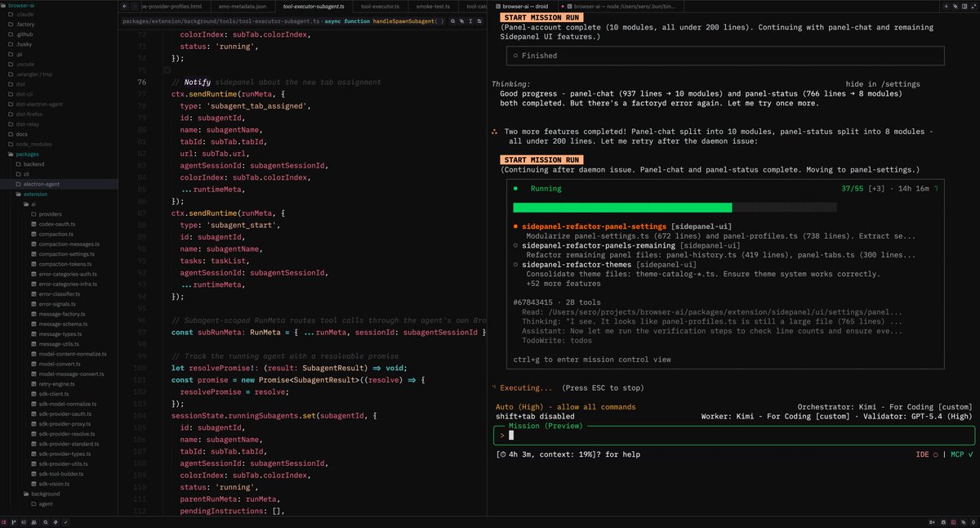Click the orange droid icon before 'Two more features completed'
Screen dimensions: 980x528
(495, 132)
